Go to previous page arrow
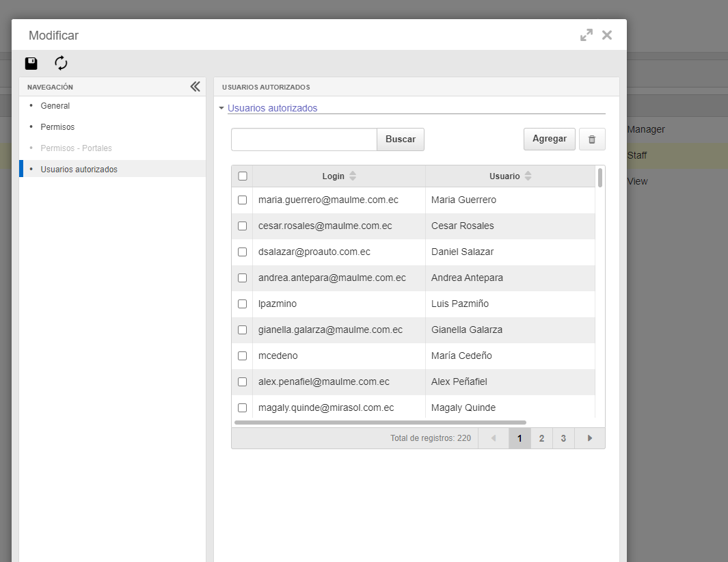728x562 pixels. [x=494, y=438]
